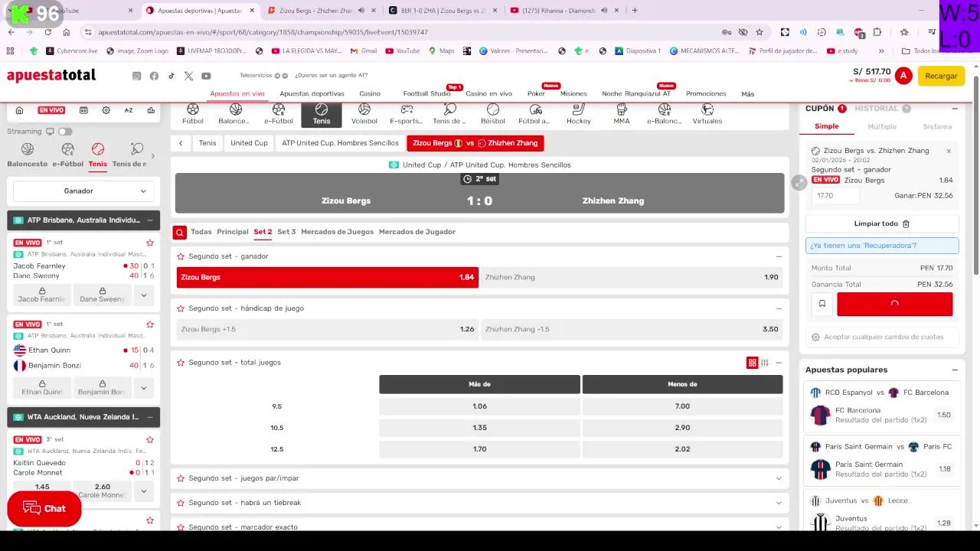Open the Fútbol sport icon
This screenshot has width=980, height=551.
point(193,114)
